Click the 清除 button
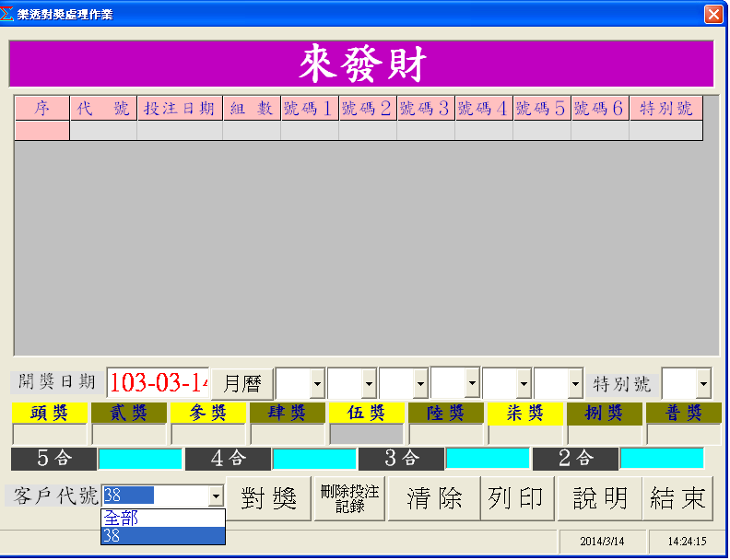This screenshot has width=730, height=560. (x=434, y=498)
